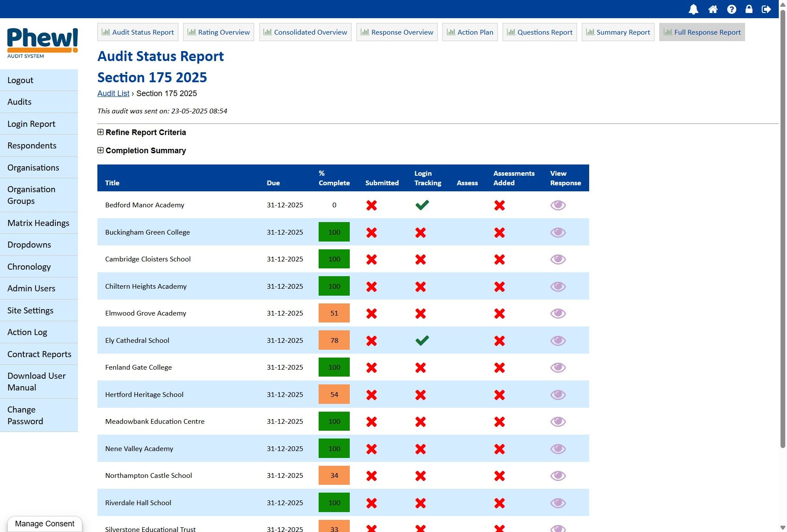The height and width of the screenshot is (532, 787).
Task: Click the notification bell icon
Action: (x=693, y=9)
